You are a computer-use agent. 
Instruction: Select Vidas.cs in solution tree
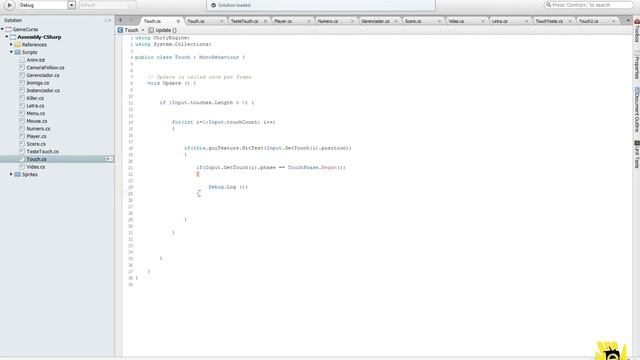pos(36,167)
